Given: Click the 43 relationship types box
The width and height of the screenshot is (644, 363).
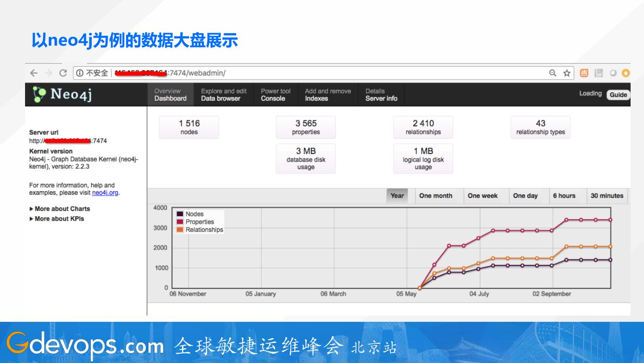Looking at the screenshot, I should coord(540,127).
